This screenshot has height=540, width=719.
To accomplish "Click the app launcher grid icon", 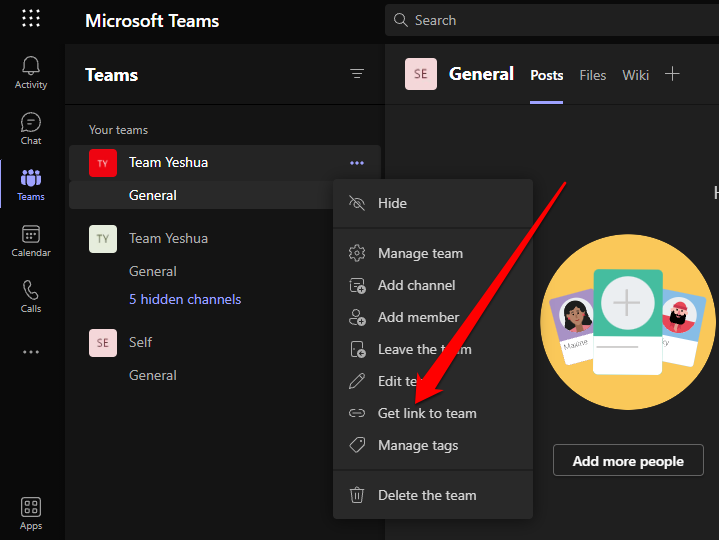I will pyautogui.click(x=31, y=19).
